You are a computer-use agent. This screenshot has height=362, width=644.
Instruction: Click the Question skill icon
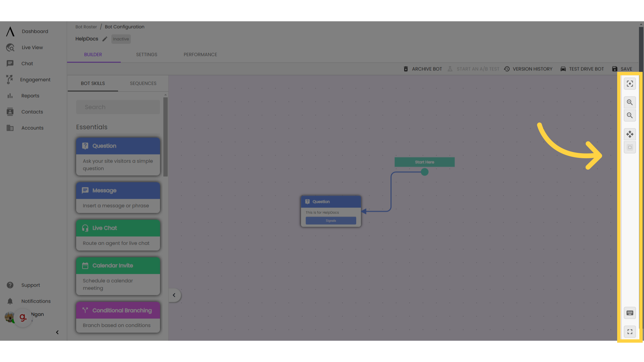click(x=85, y=146)
